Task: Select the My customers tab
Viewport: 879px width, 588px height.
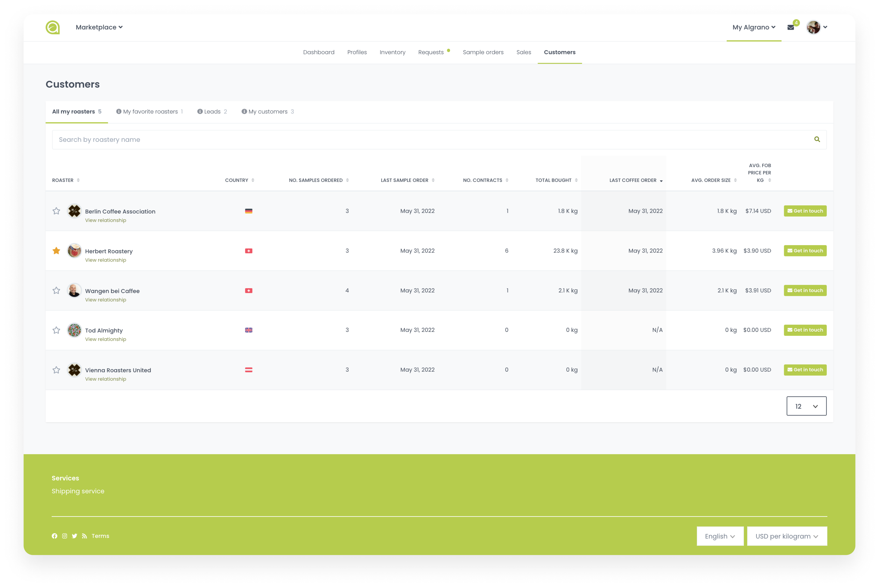Action: tap(268, 111)
